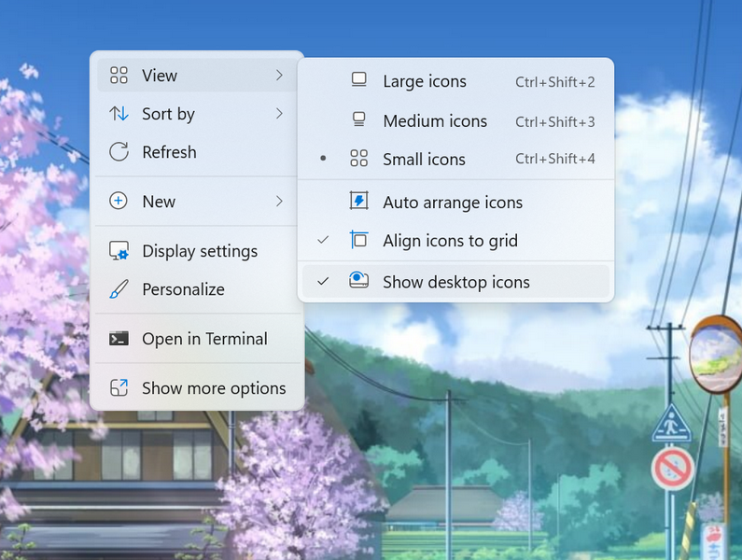Select the View menu entry label

[x=160, y=76]
